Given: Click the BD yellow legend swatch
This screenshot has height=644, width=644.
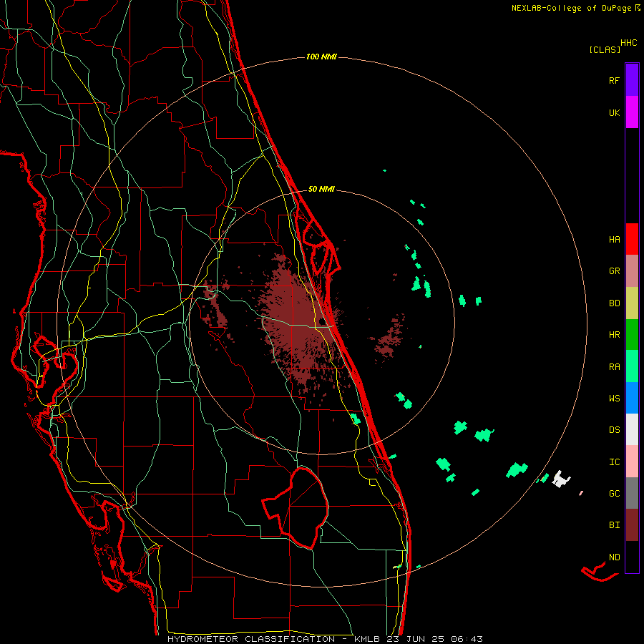Looking at the screenshot, I should coord(632,303).
